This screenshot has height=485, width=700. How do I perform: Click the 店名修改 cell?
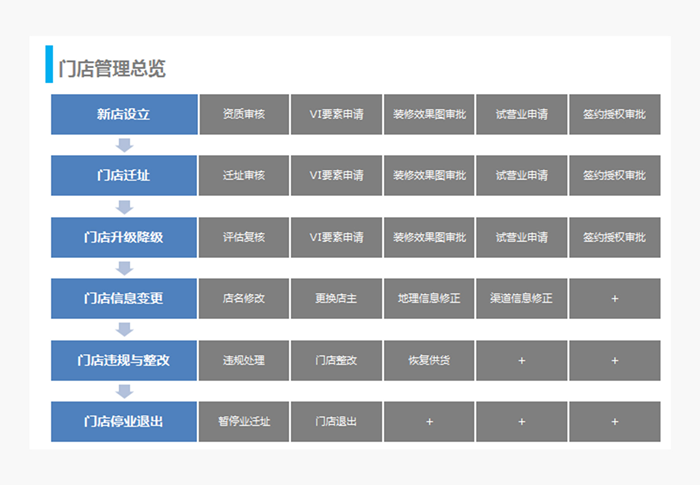[244, 298]
